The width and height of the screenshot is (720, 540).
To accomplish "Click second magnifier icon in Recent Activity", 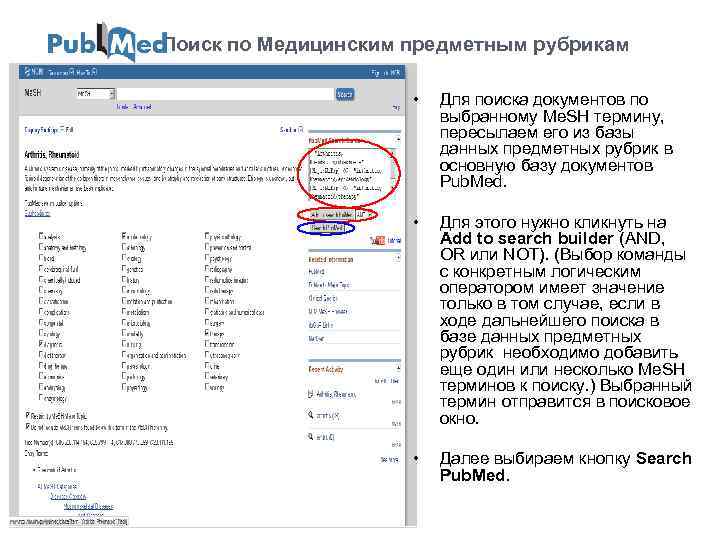I will (x=311, y=436).
